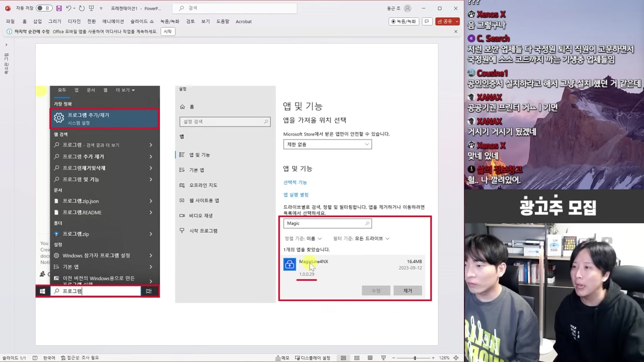Switch to the 전환 ribbon tab
Image resolution: width=644 pixels, height=362 pixels.
coord(92,22)
